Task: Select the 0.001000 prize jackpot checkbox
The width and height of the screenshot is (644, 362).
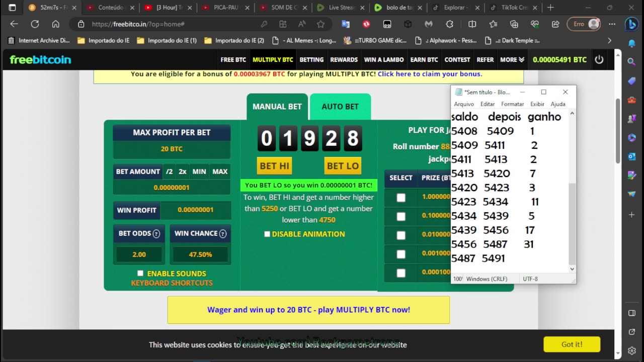Action: pos(401,254)
